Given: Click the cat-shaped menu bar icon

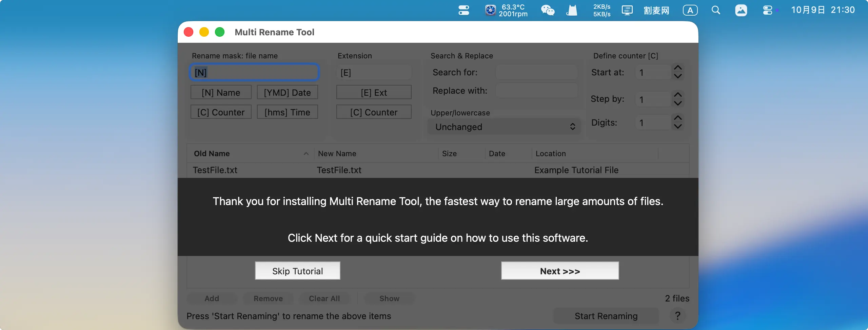Looking at the screenshot, I should [x=572, y=11].
